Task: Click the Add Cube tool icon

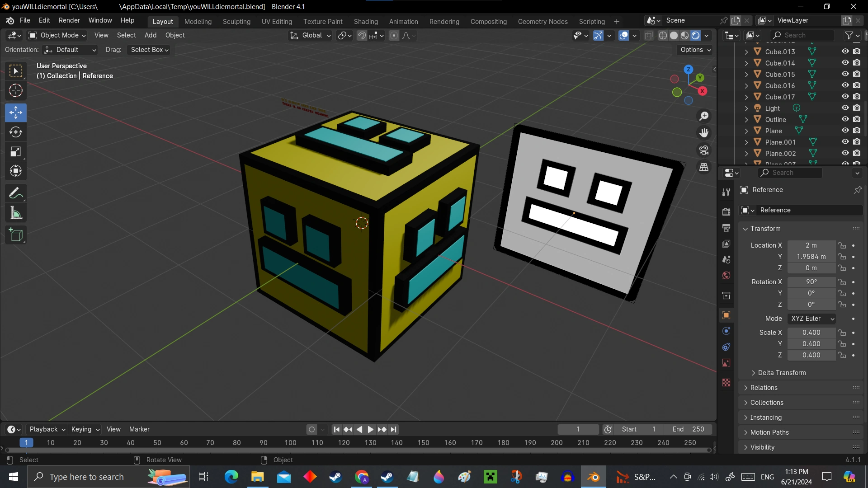Action: 16,235
